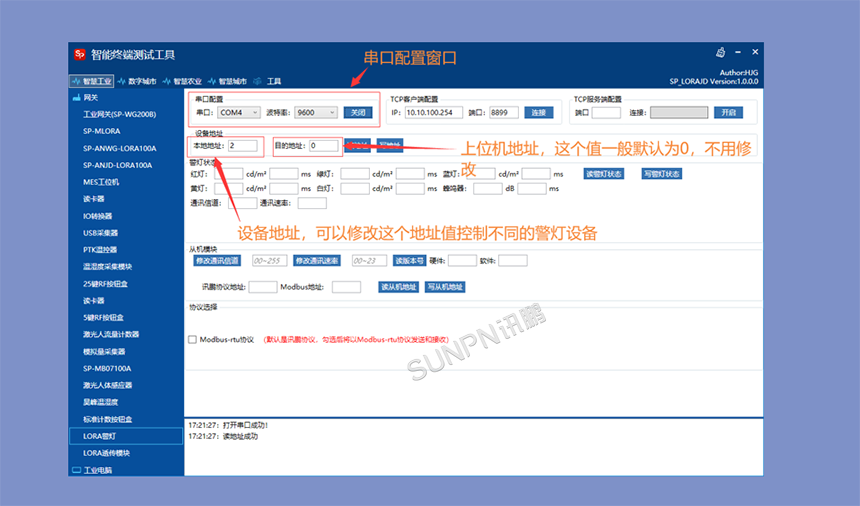The width and height of the screenshot is (860, 506).
Task: Click the 写从机地址 button
Action: [x=445, y=287]
